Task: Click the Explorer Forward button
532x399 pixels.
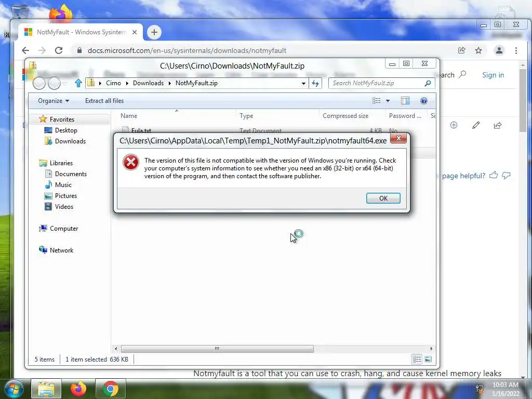Action: click(54, 83)
